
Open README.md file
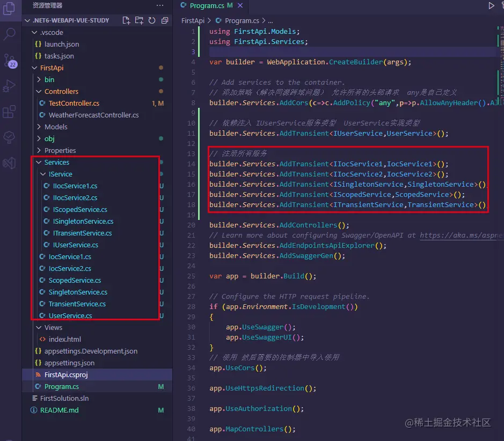click(x=97, y=410)
